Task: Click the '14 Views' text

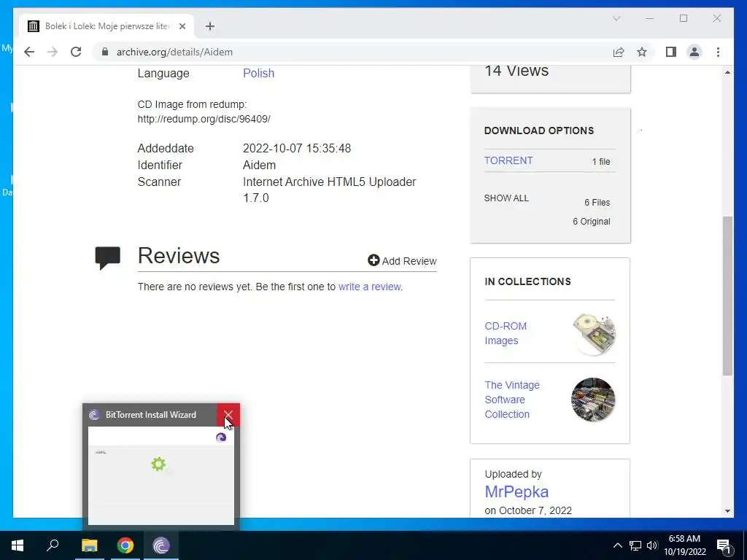Action: click(516, 71)
